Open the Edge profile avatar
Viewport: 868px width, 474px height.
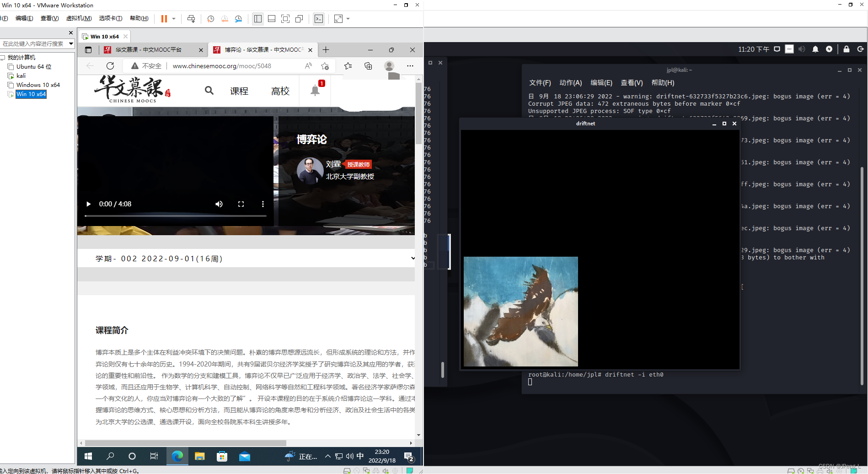[389, 66]
